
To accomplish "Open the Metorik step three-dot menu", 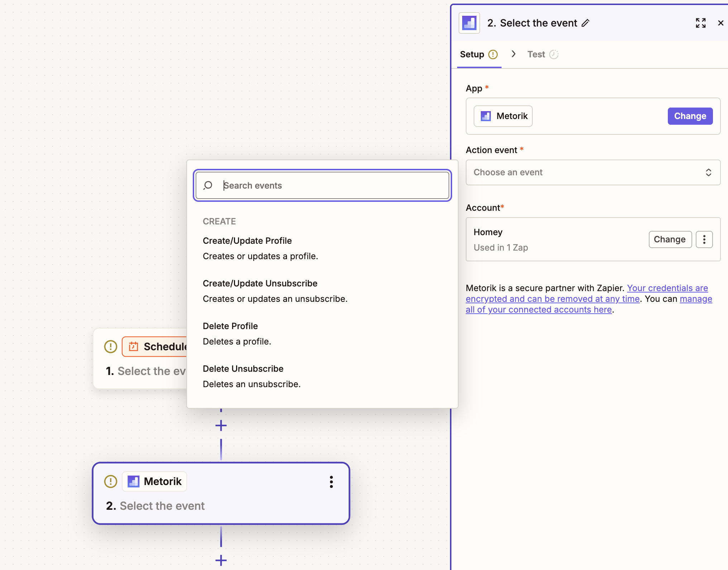I will click(x=331, y=482).
